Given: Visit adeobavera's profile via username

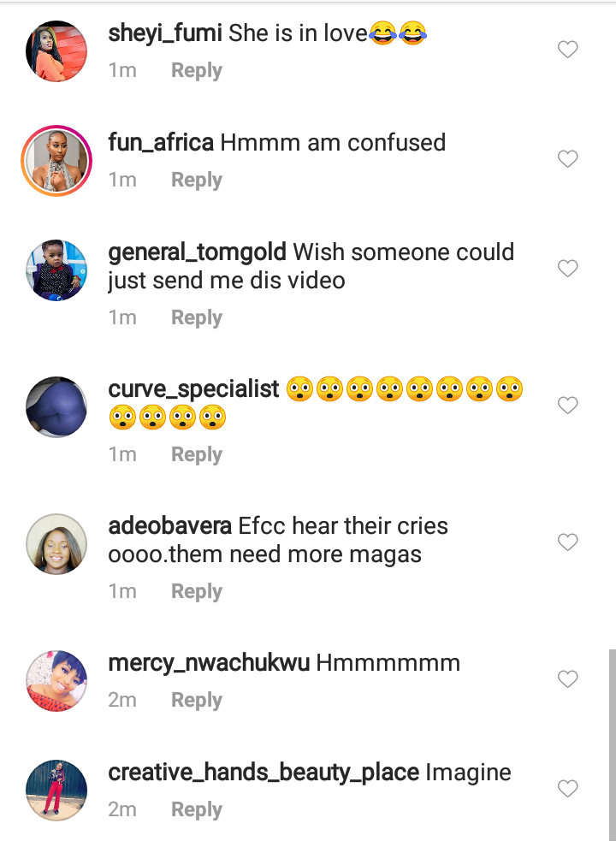Looking at the screenshot, I should click(x=169, y=526).
